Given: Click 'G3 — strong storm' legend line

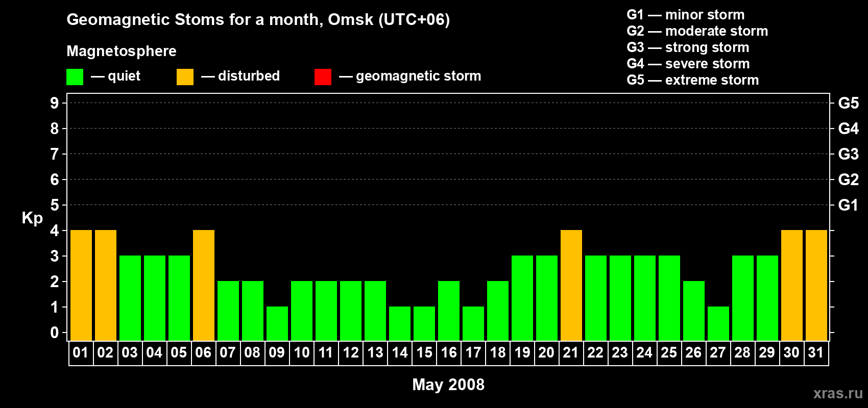Looking at the screenshot, I should click(x=688, y=47).
